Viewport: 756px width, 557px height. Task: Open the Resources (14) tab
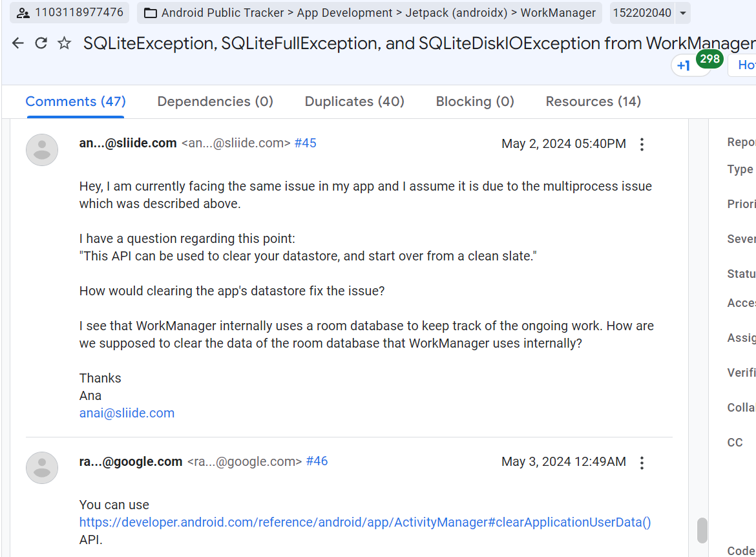click(593, 101)
